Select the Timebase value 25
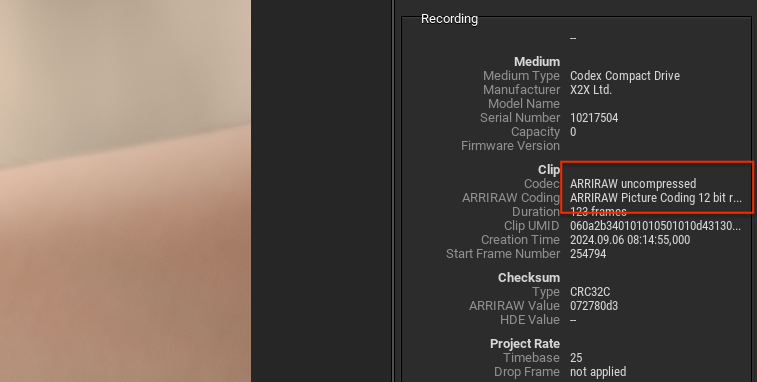This screenshot has height=382, width=757. pos(576,357)
